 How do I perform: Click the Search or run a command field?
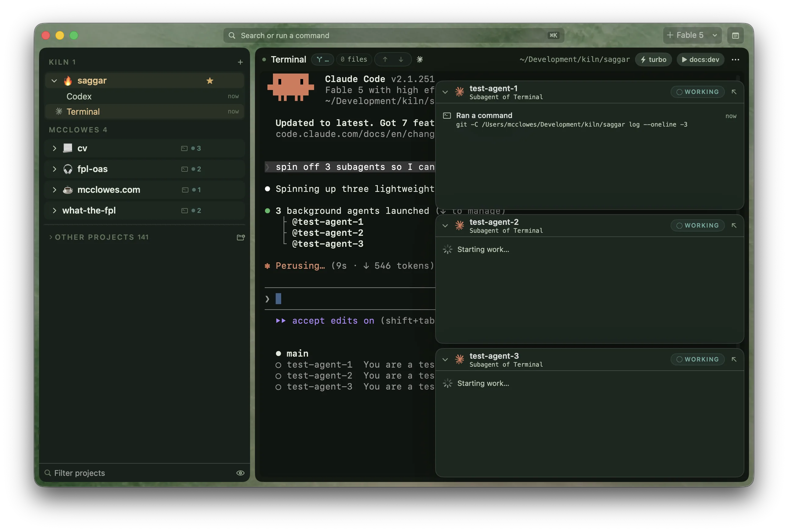[x=393, y=36]
